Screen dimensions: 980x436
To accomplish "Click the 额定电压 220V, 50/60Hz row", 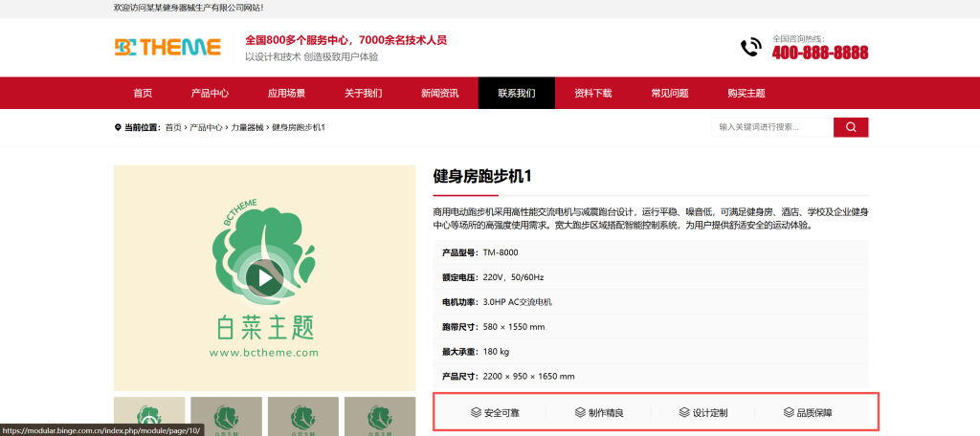I will (x=651, y=277).
